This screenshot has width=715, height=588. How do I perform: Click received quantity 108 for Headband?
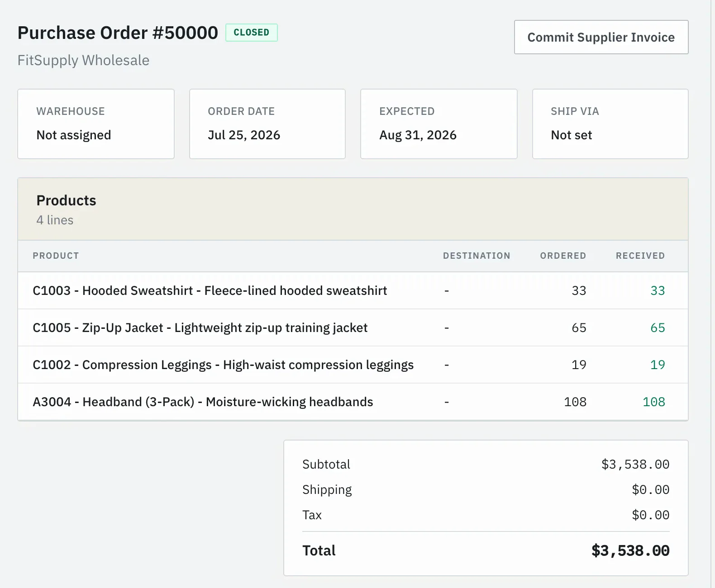point(654,402)
